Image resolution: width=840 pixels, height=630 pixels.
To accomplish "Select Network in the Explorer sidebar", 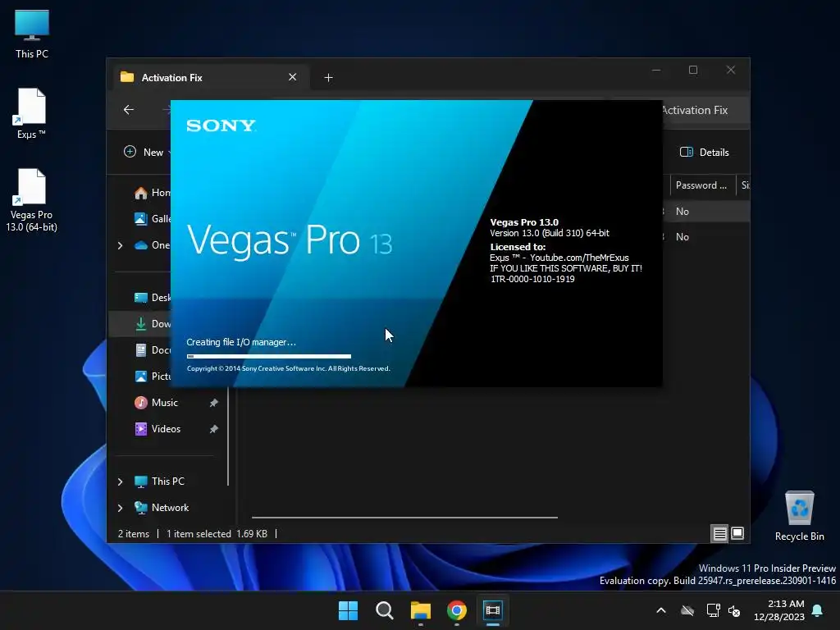I will pos(162,508).
